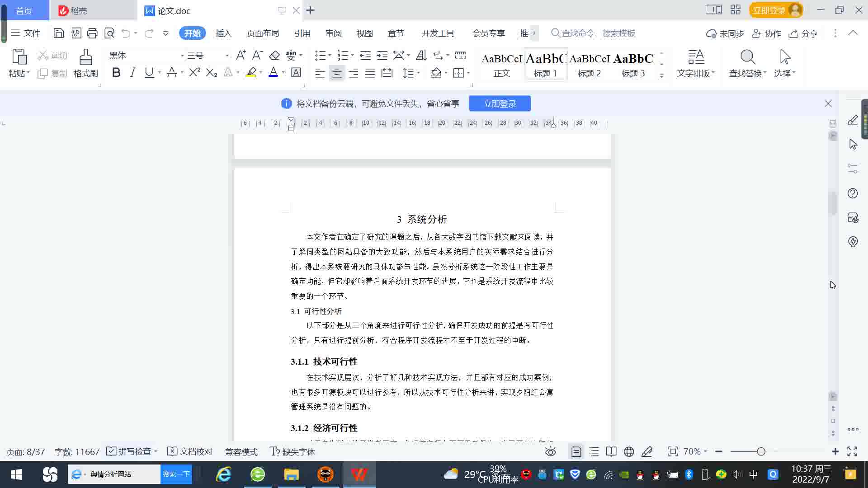
Task: Enter full screen mode icon
Action: pos(852,451)
